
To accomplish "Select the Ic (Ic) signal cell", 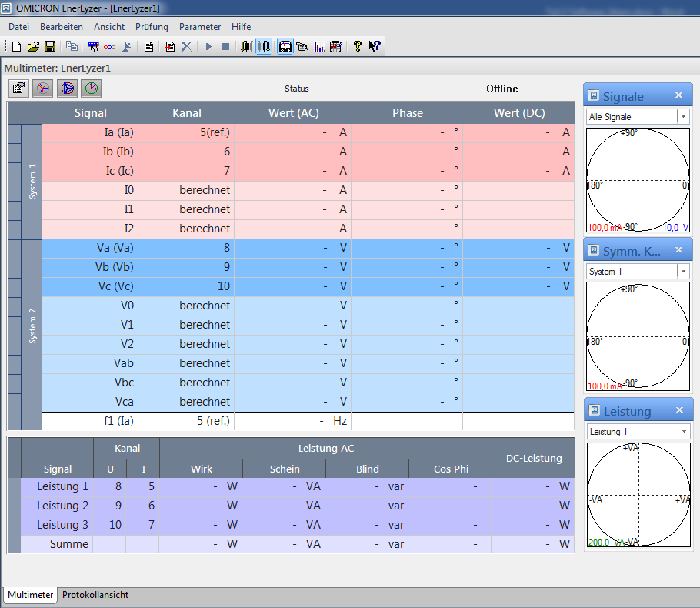I will pos(90,171).
